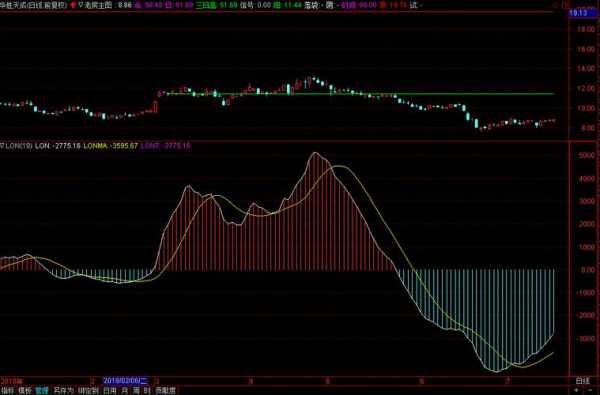Select the 模板 tab in bottom bar
Image resolution: width=600 pixels, height=395 pixels.
tap(25, 391)
